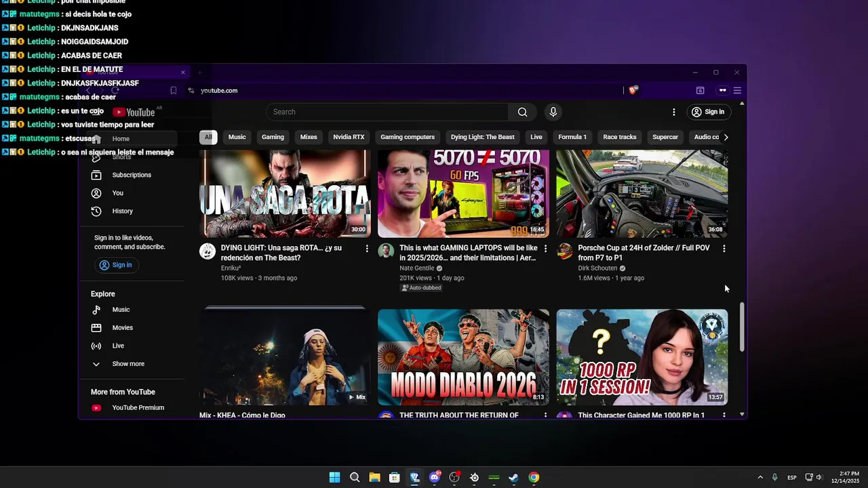The width and height of the screenshot is (868, 488).
Task: Click the YouTube search input field
Action: 387,112
